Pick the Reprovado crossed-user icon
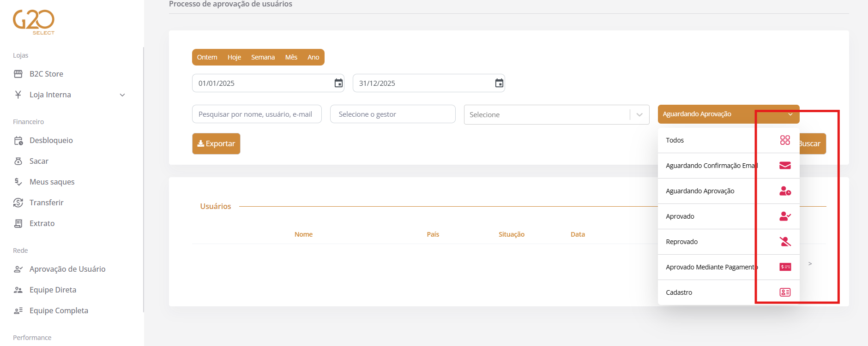Image resolution: width=868 pixels, height=346 pixels. tap(785, 242)
